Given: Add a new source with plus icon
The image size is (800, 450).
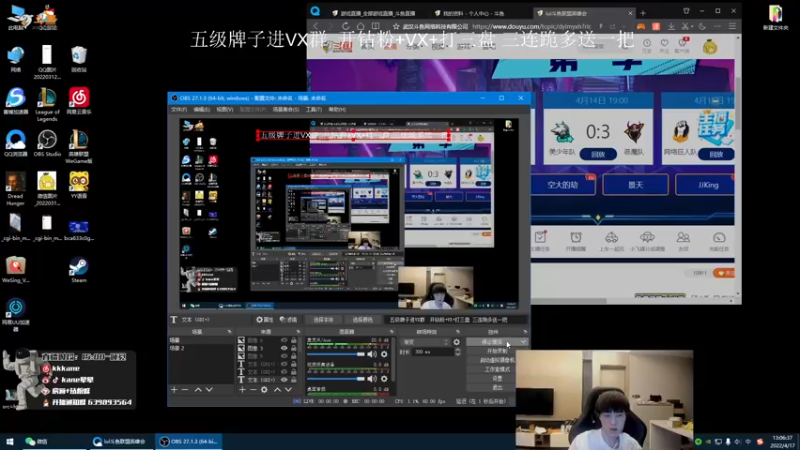Looking at the screenshot, I should pyautogui.click(x=242, y=390).
